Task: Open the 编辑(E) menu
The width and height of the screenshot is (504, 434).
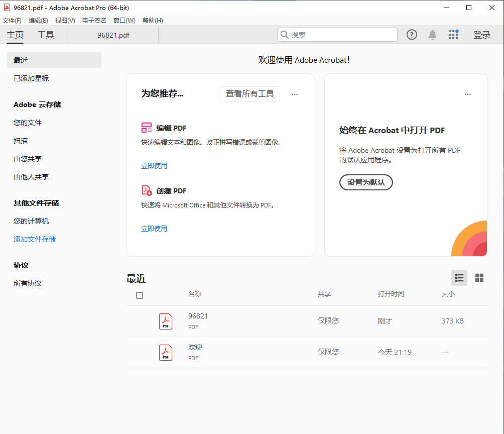Action: 38,21
